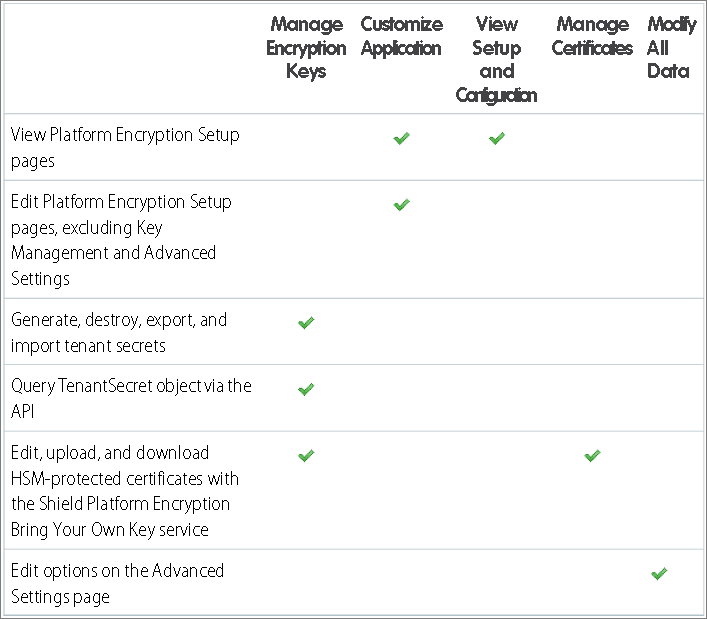This screenshot has height=619, width=707.
Task: Click the View Platform Encryption Setup pages text
Action: pos(125,147)
